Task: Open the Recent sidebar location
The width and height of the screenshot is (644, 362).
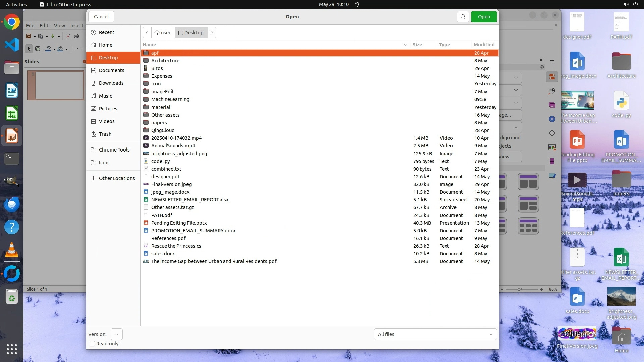Action: 106,32
